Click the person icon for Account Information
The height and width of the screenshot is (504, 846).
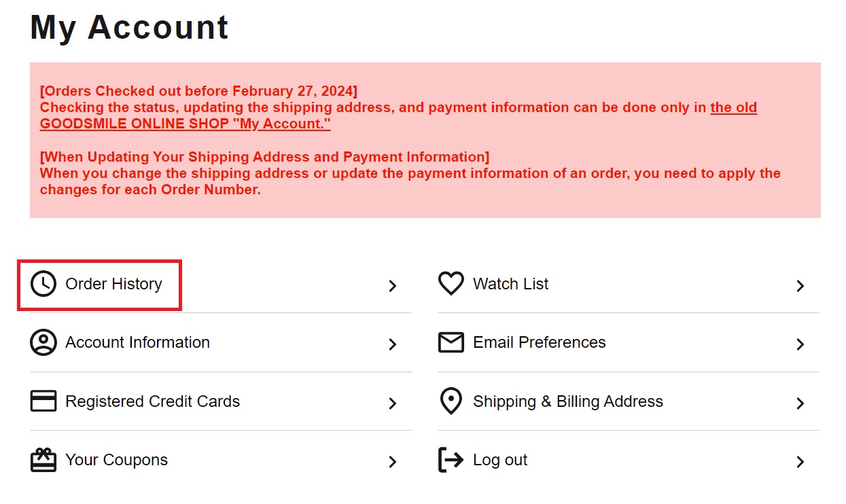43,342
